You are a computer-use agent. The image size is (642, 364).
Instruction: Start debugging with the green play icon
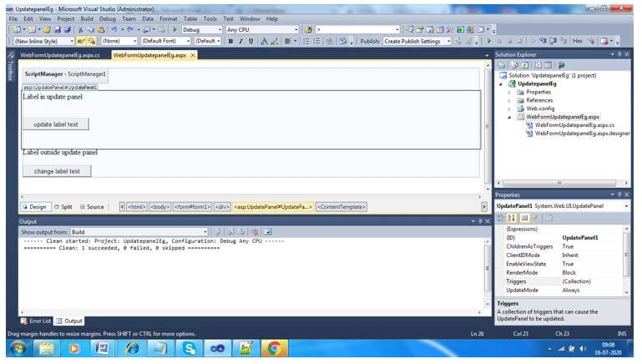coord(174,29)
